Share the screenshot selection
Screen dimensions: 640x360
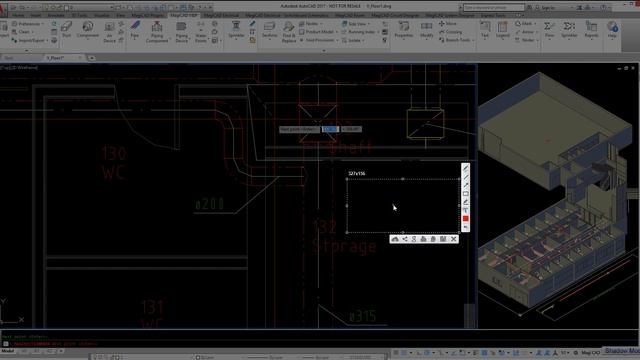[405, 239]
